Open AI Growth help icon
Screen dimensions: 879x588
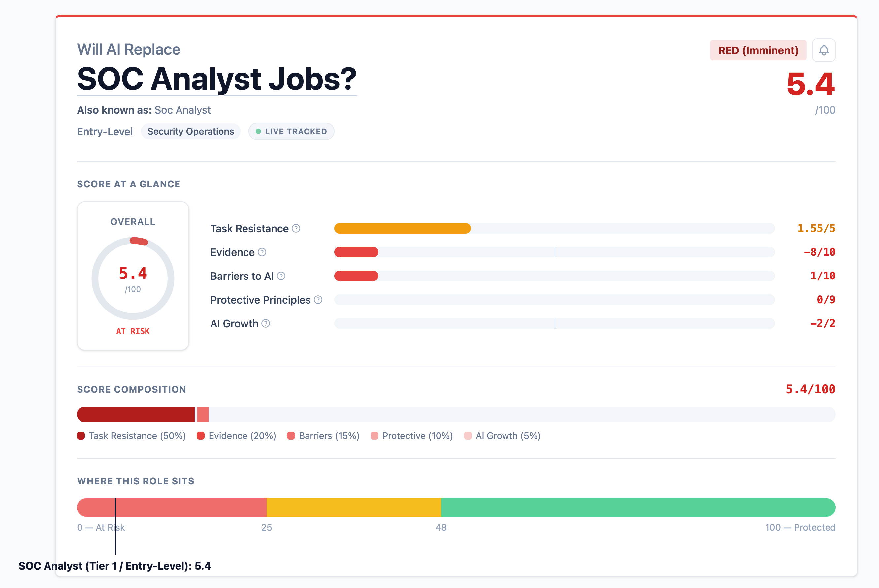266,323
